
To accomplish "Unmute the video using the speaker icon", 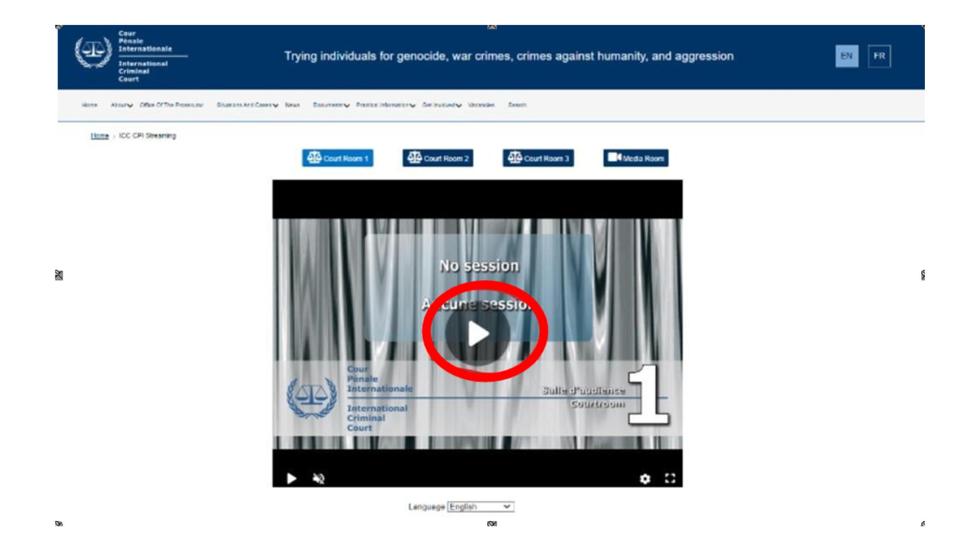I will point(318,479).
